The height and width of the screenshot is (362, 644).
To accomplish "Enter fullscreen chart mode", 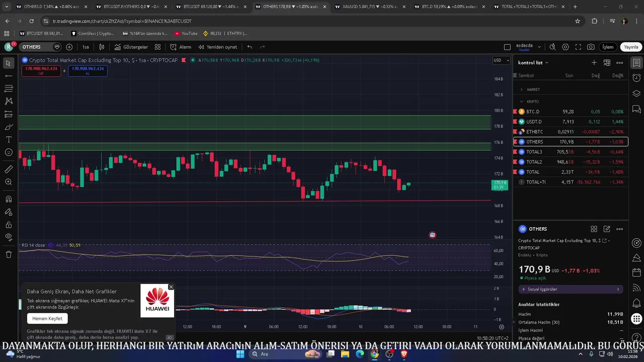I will 578,47.
